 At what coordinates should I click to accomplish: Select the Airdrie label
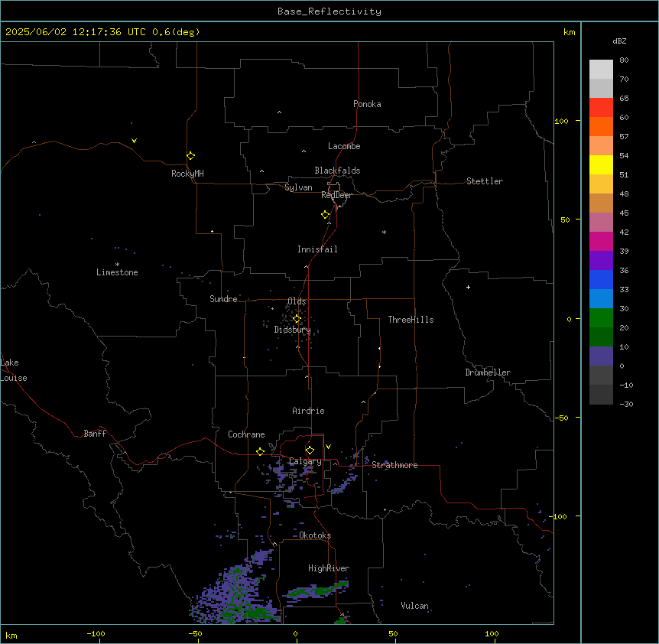[x=309, y=411]
